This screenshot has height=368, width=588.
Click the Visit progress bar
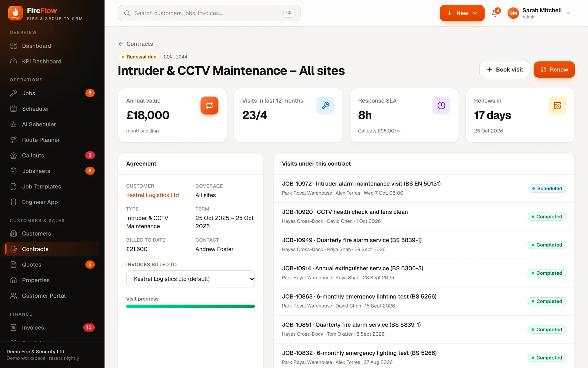tap(190, 306)
